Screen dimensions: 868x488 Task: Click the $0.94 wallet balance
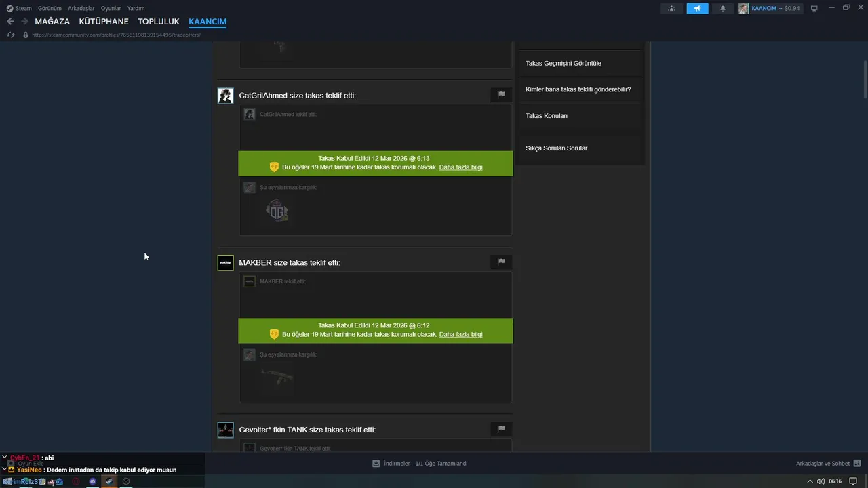[792, 8]
